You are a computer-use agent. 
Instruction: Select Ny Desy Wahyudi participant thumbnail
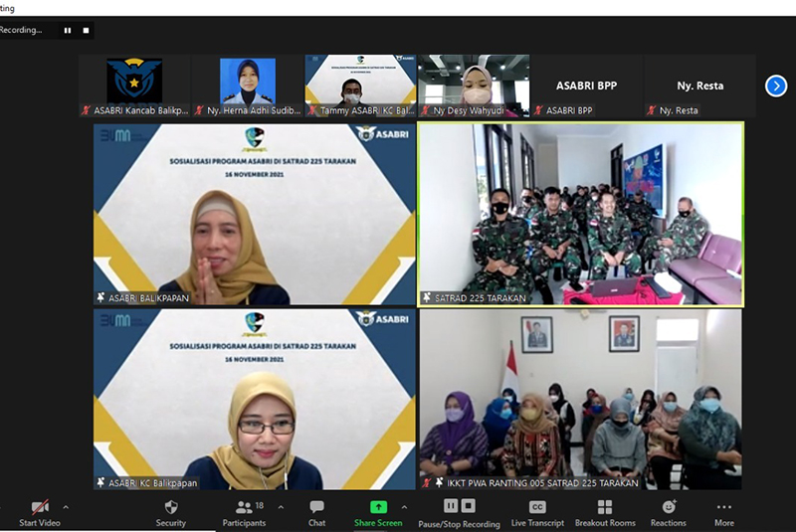pos(474,86)
